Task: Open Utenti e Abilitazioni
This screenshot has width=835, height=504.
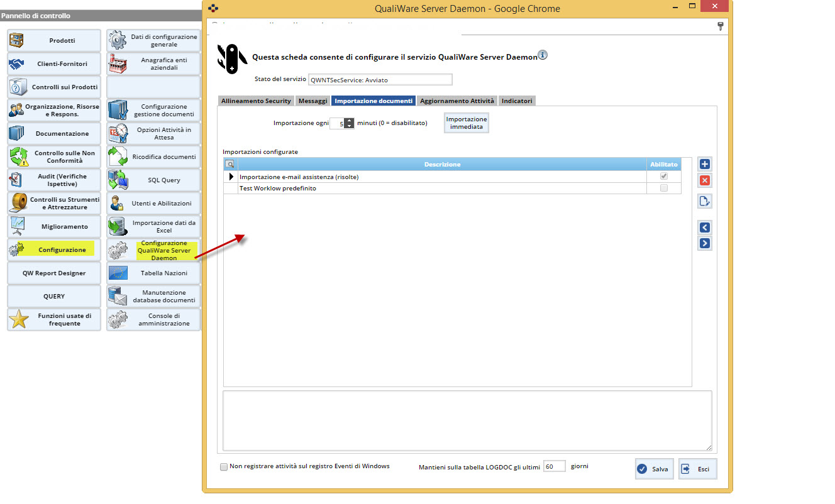Action: (x=153, y=204)
